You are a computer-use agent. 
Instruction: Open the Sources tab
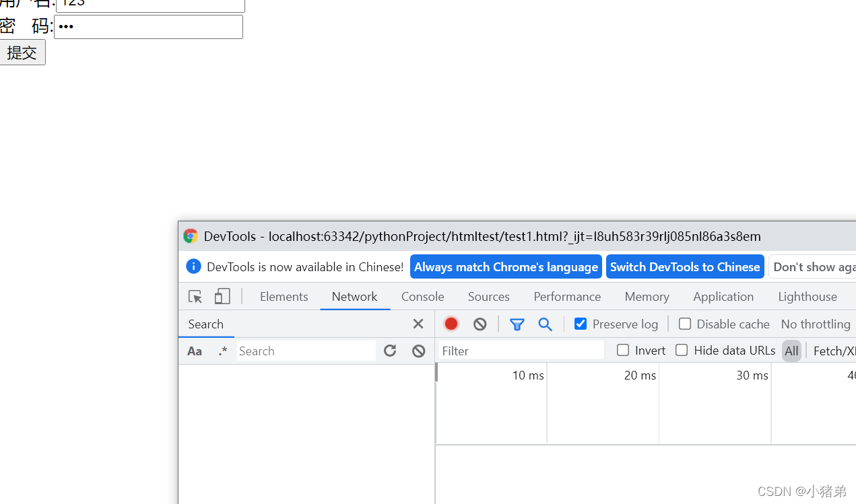[489, 297]
